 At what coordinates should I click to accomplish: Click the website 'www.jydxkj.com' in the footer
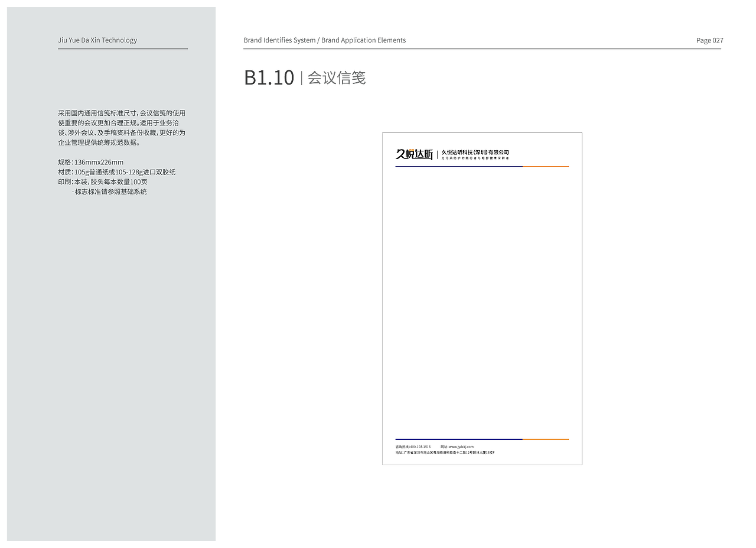461,447
